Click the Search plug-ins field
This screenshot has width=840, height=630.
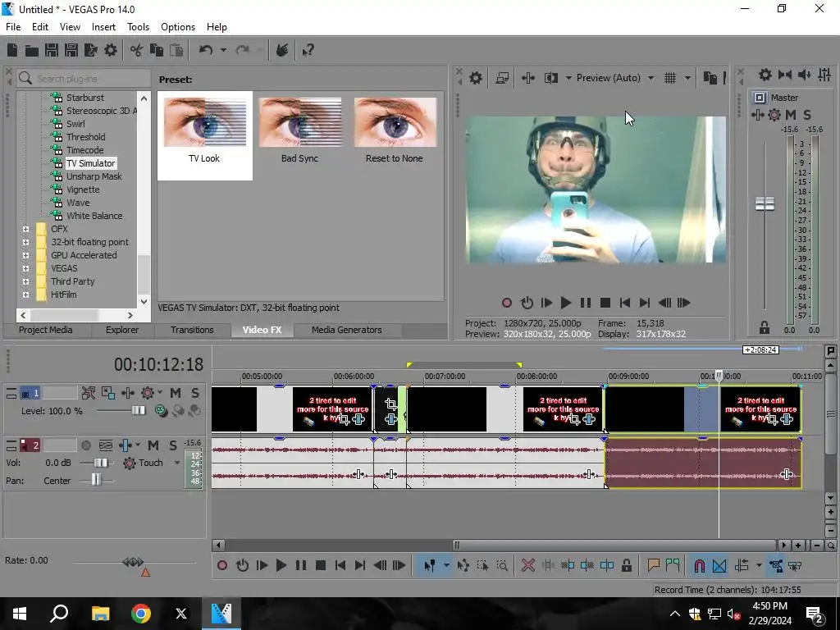84,79
